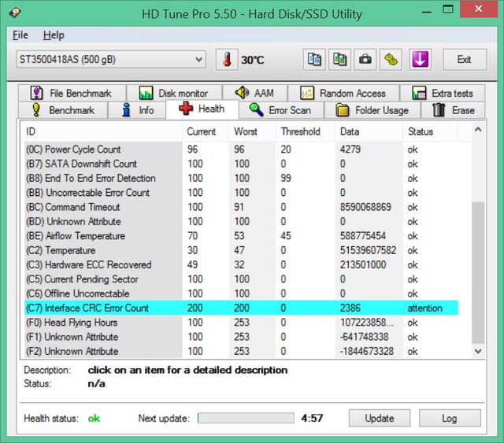The width and height of the screenshot is (504, 443).
Task: Open the options gears icon
Action: pyautogui.click(x=391, y=60)
